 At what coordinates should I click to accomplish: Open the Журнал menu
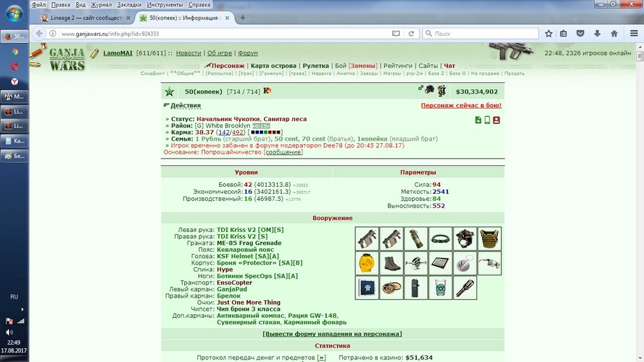(x=101, y=5)
